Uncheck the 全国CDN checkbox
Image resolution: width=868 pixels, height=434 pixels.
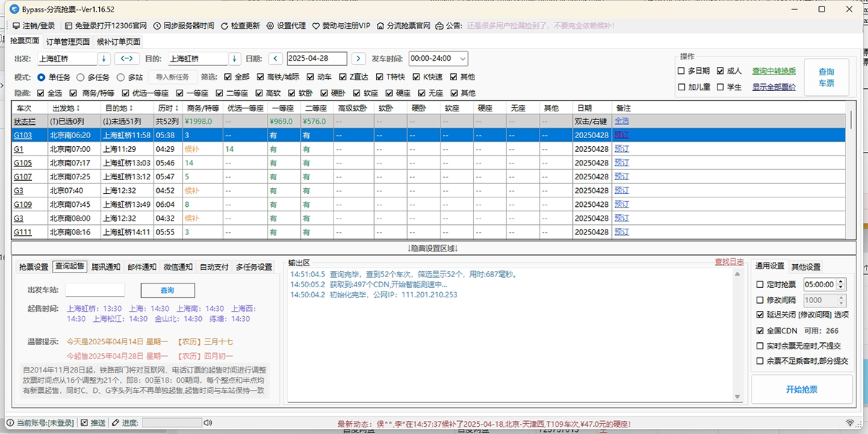(x=759, y=331)
